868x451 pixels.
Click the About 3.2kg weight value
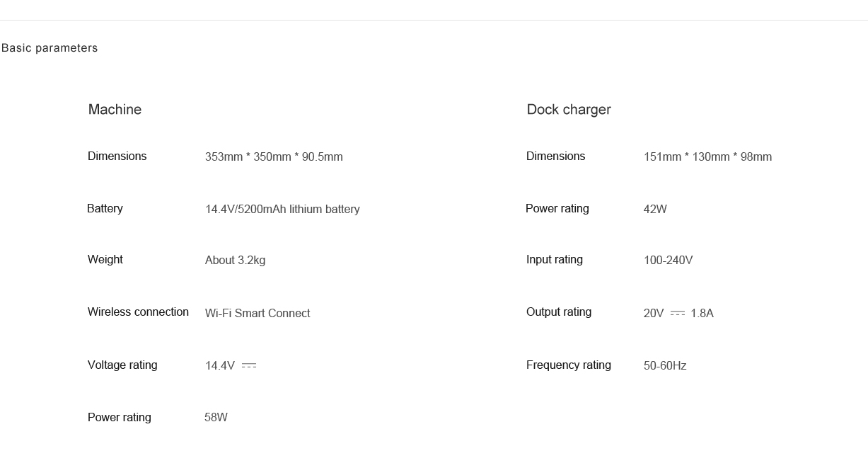[235, 261]
